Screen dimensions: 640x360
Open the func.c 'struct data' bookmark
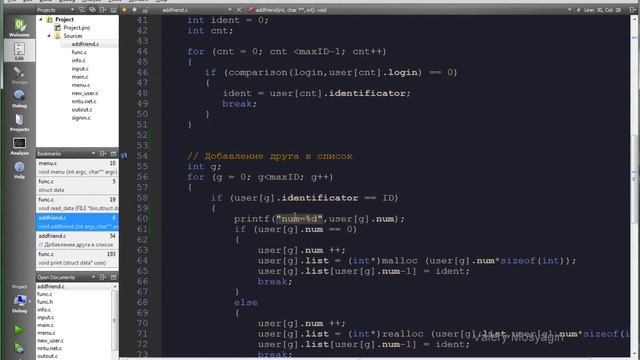point(77,185)
